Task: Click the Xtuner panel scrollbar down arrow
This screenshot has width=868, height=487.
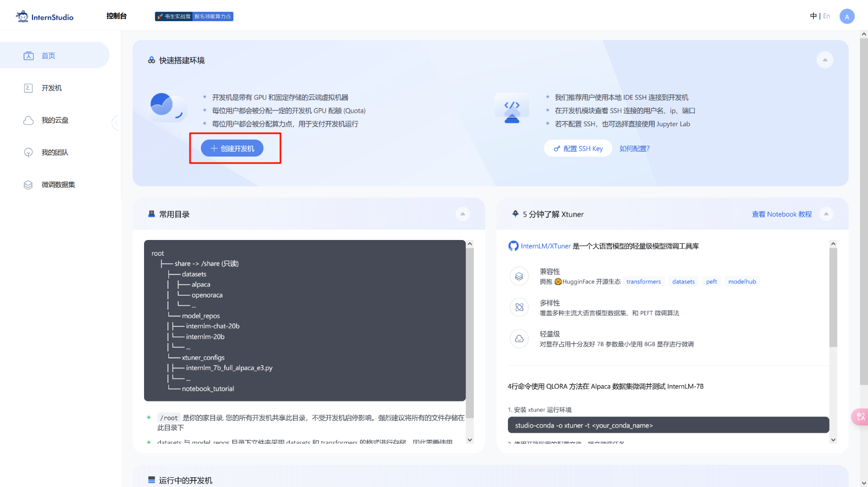Action: [x=833, y=440]
